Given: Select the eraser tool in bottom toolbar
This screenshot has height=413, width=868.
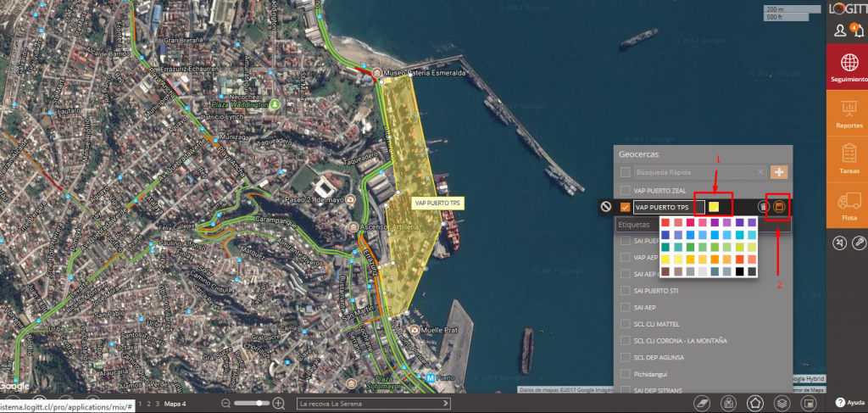Looking at the screenshot, I should [x=702, y=403].
